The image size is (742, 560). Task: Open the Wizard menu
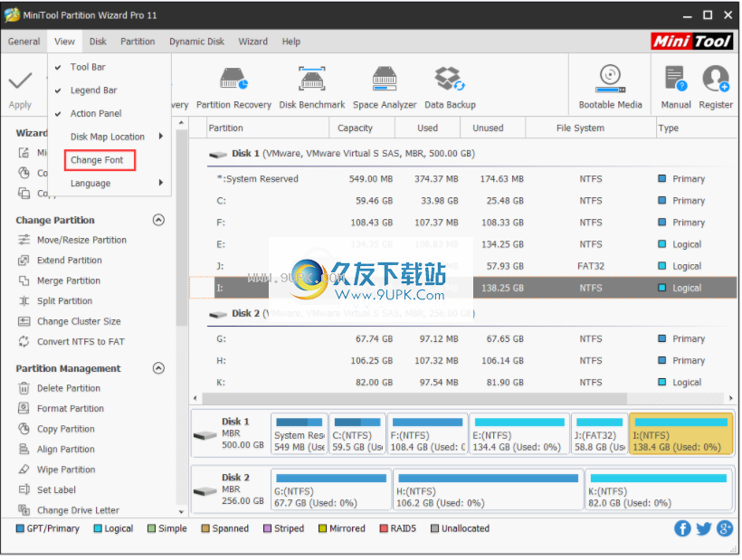pyautogui.click(x=253, y=42)
